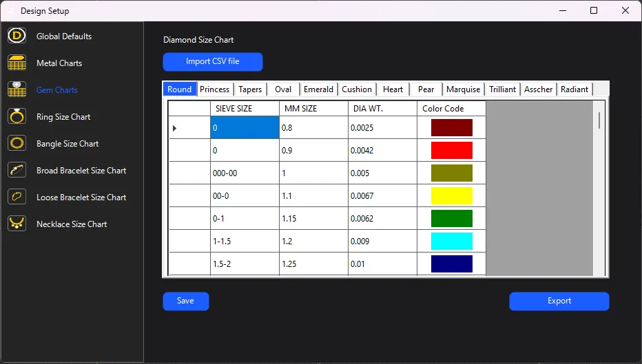The height and width of the screenshot is (364, 642).
Task: Click the Global Defaults icon in sidebar
Action: (x=17, y=36)
